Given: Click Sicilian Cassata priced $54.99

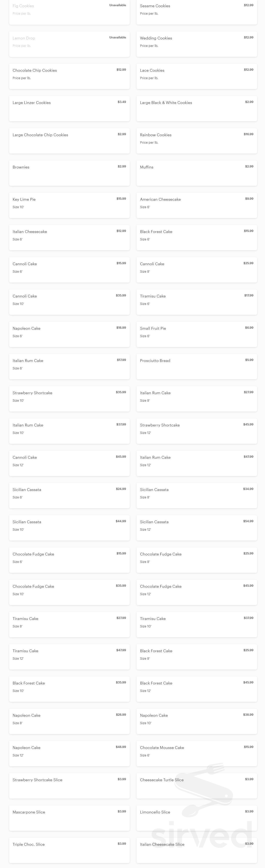Looking at the screenshot, I should 197,528.
